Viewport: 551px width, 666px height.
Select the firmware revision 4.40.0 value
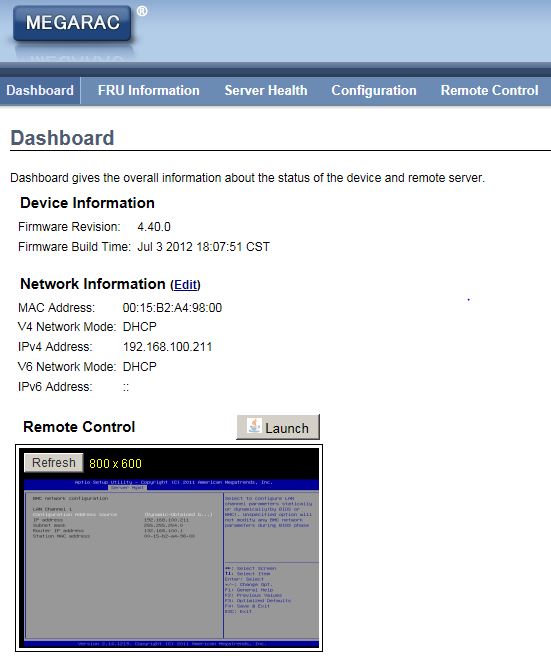pyautogui.click(x=154, y=227)
